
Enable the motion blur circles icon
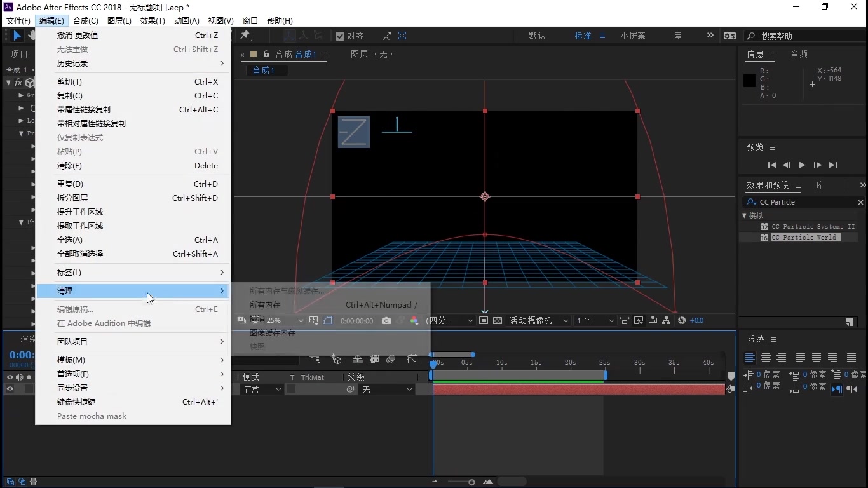click(x=391, y=360)
